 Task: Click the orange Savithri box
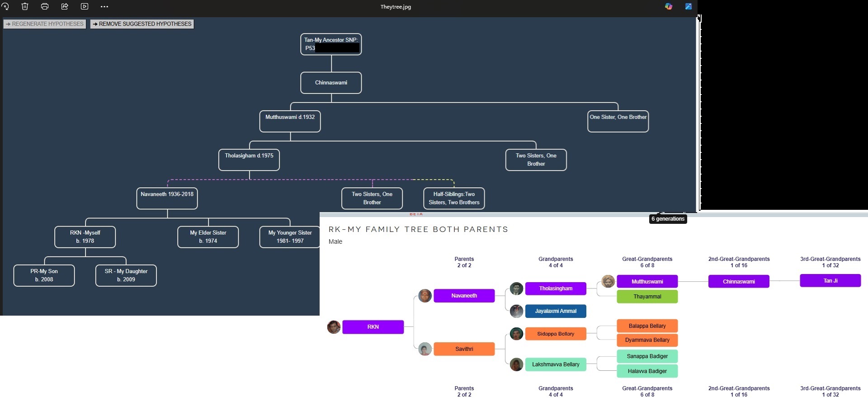click(464, 349)
